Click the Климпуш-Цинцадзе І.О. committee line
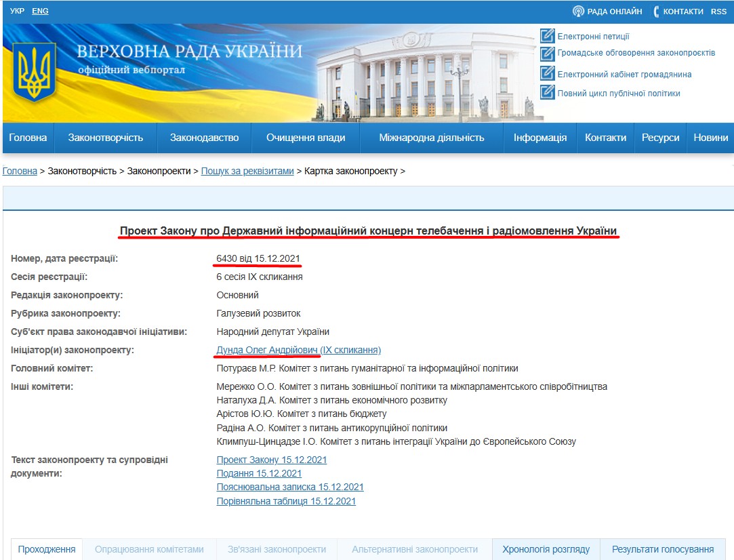Image resolution: width=734 pixels, height=560 pixels. (396, 441)
